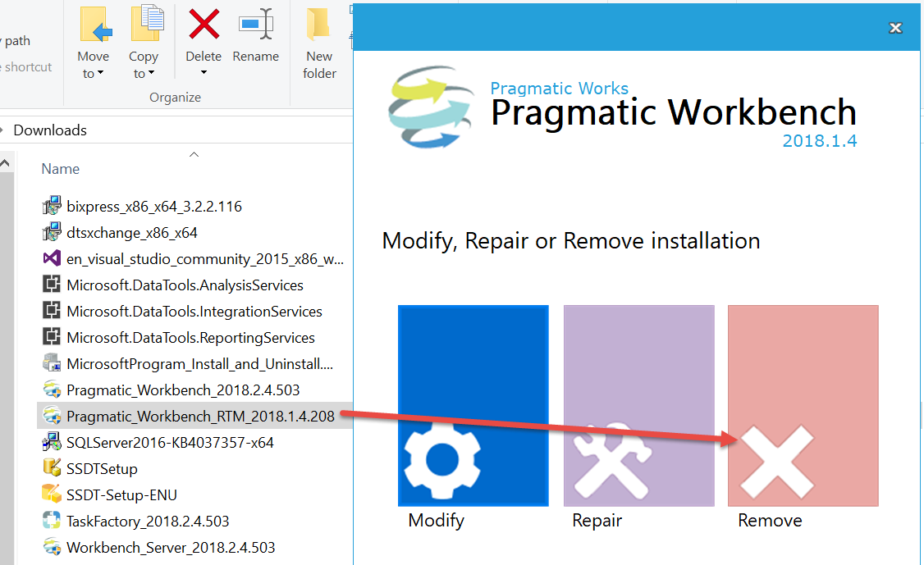924x565 pixels.
Task: Select Workbench_Server_2018.2.4.503 file
Action: click(171, 547)
